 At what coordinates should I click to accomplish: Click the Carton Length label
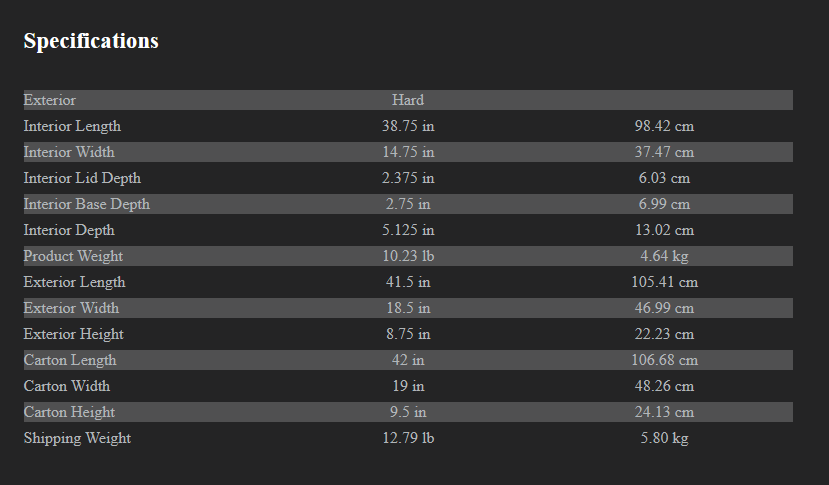tap(70, 360)
